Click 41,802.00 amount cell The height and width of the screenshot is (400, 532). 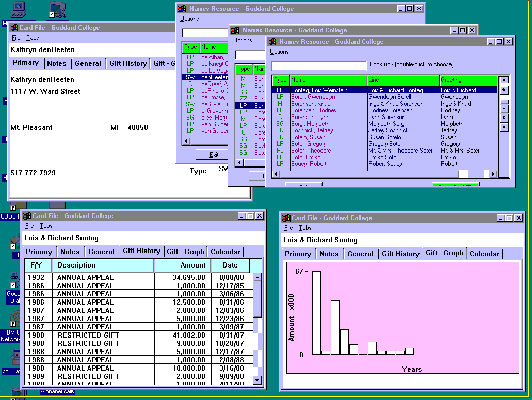pos(183,335)
